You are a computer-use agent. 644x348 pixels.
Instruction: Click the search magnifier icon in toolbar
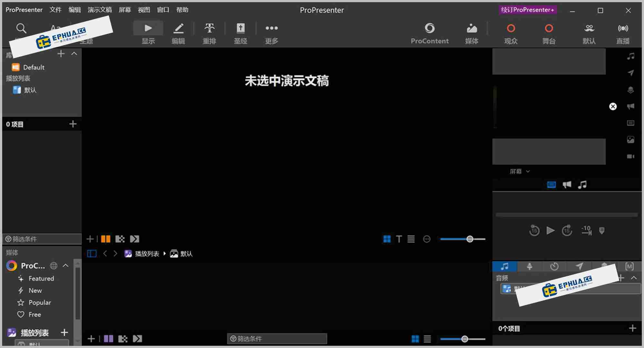coord(21,28)
